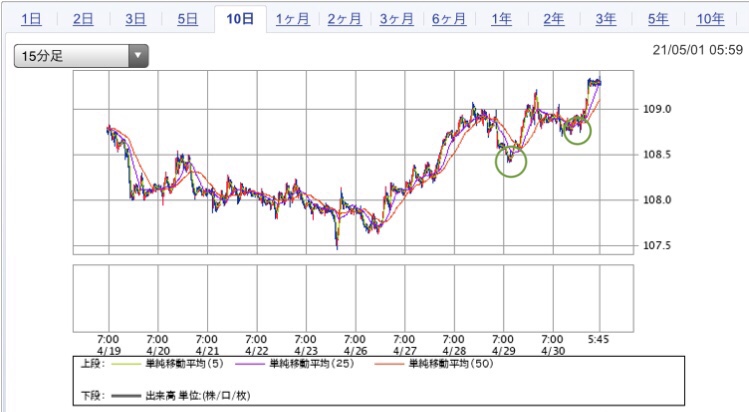Image resolution: width=749 pixels, height=412 pixels.
Task: Click the chart low near 107.5
Action: [337, 246]
